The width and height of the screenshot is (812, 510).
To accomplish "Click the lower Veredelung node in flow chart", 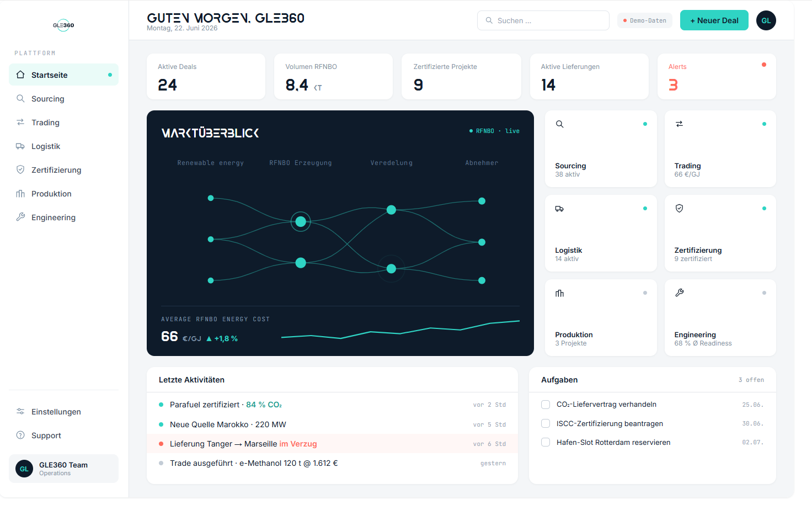I will 391,269.
